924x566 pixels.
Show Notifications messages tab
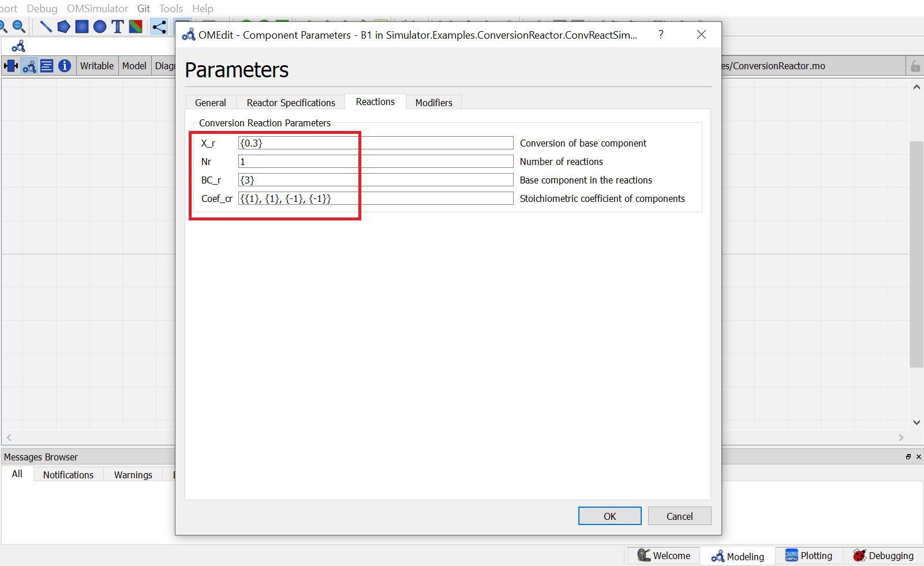click(68, 475)
